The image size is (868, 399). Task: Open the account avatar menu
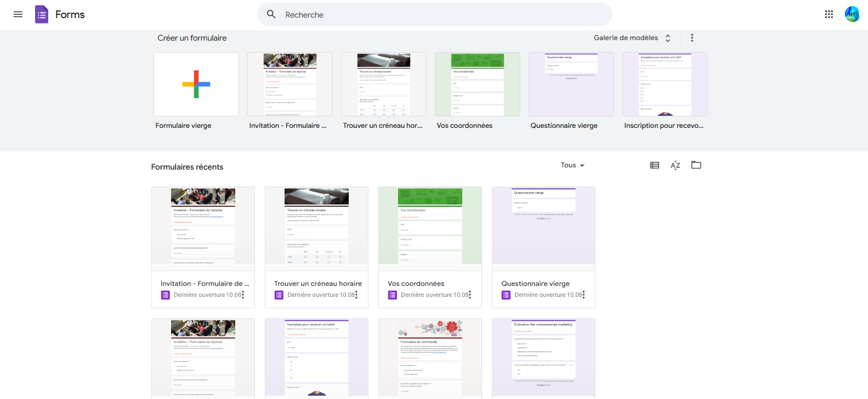(852, 14)
